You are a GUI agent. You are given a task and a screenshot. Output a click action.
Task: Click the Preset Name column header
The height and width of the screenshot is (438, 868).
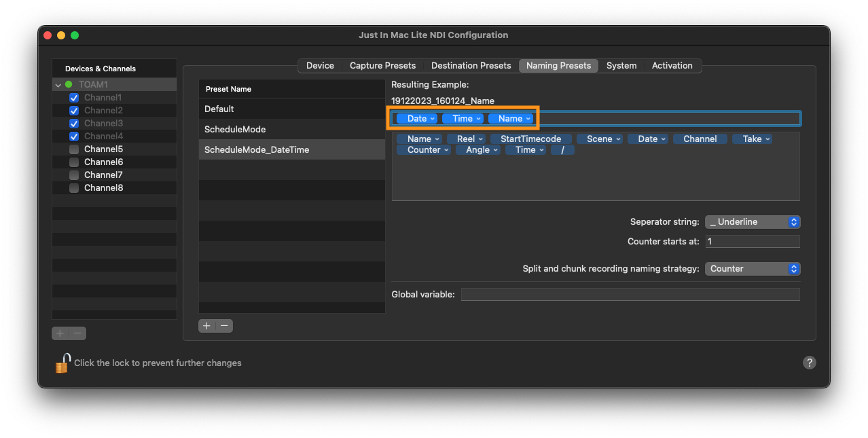(292, 89)
